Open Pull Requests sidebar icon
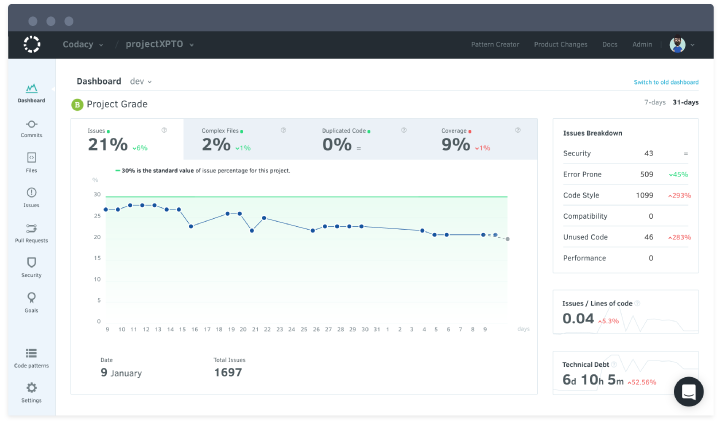 (x=31, y=232)
